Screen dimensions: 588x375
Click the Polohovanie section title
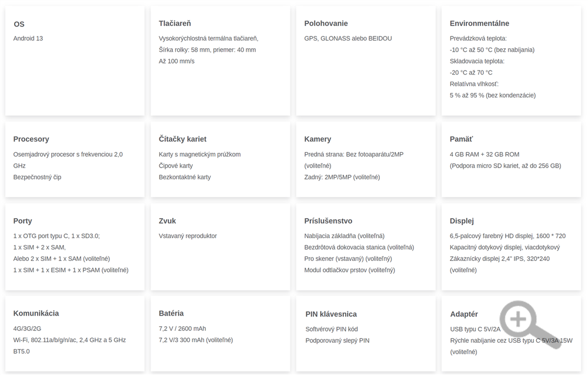click(326, 24)
